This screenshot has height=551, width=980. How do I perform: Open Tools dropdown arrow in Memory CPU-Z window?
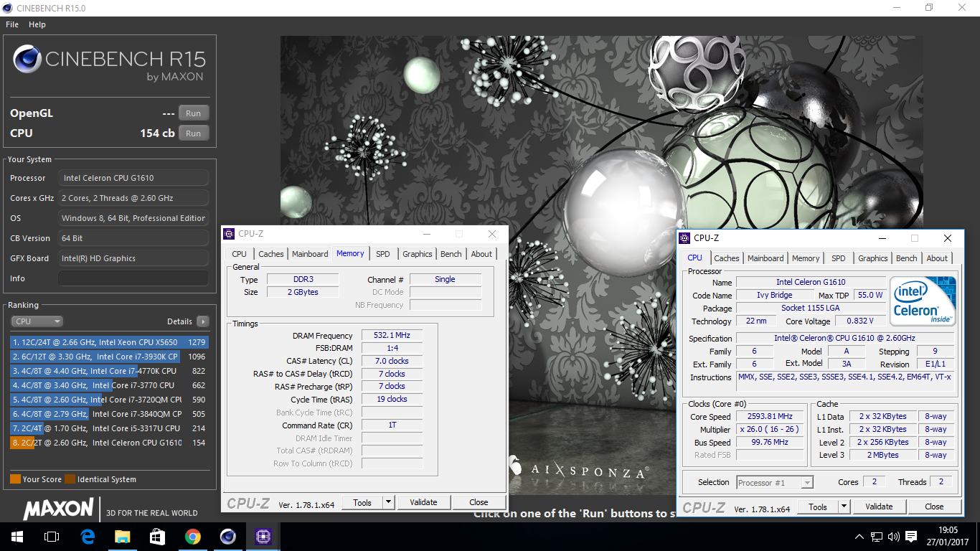[x=388, y=502]
